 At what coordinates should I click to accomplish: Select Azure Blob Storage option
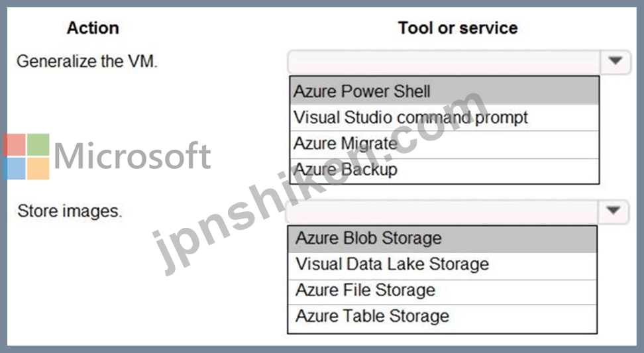coord(443,238)
